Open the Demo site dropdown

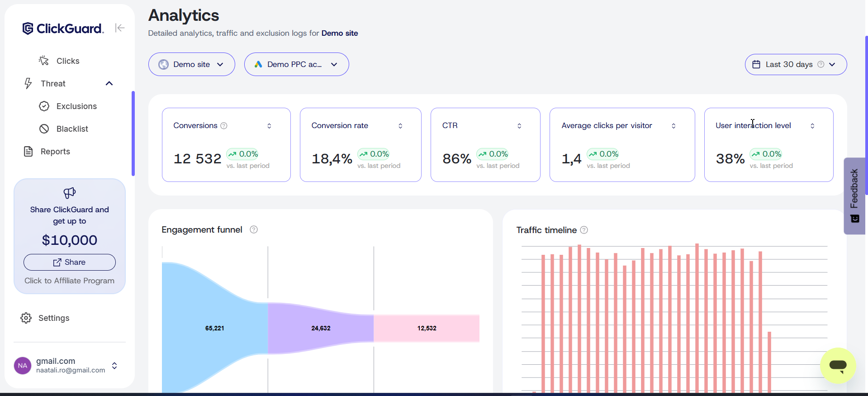click(191, 64)
